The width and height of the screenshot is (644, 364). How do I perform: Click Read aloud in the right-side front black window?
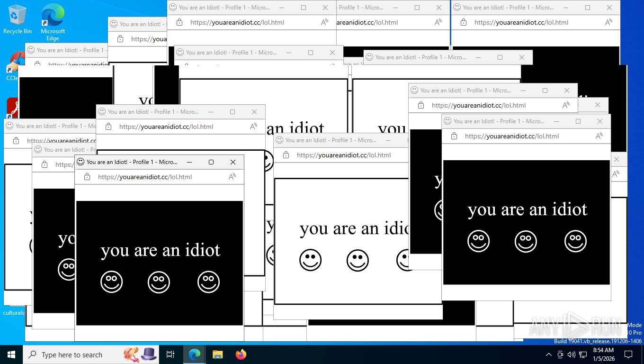(599, 136)
